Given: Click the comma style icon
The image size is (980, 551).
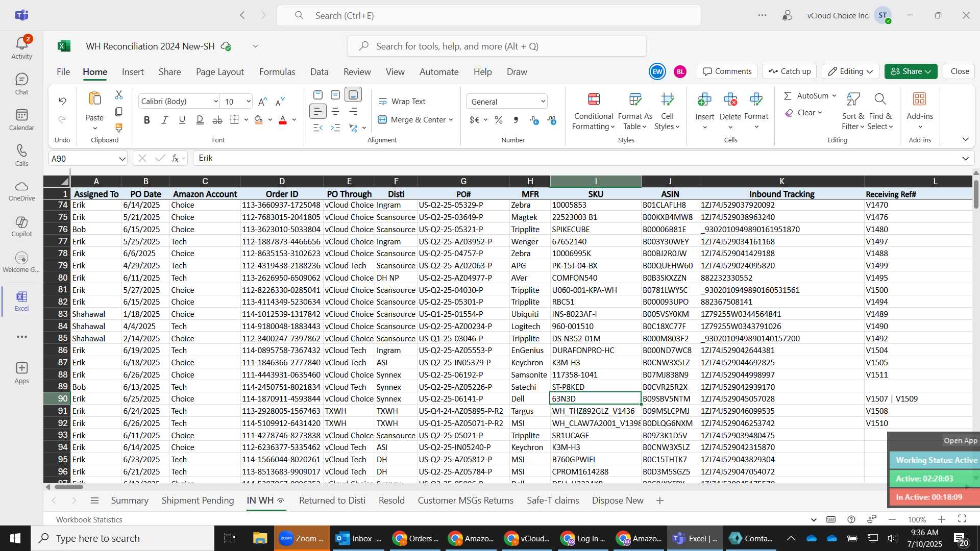Looking at the screenshot, I should [x=516, y=120].
